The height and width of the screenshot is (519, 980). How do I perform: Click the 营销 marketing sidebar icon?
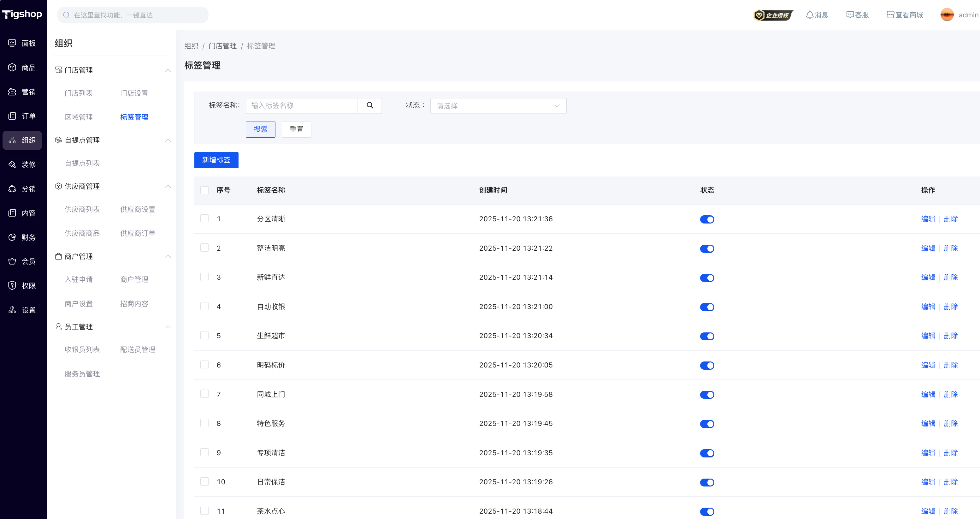[x=12, y=92]
